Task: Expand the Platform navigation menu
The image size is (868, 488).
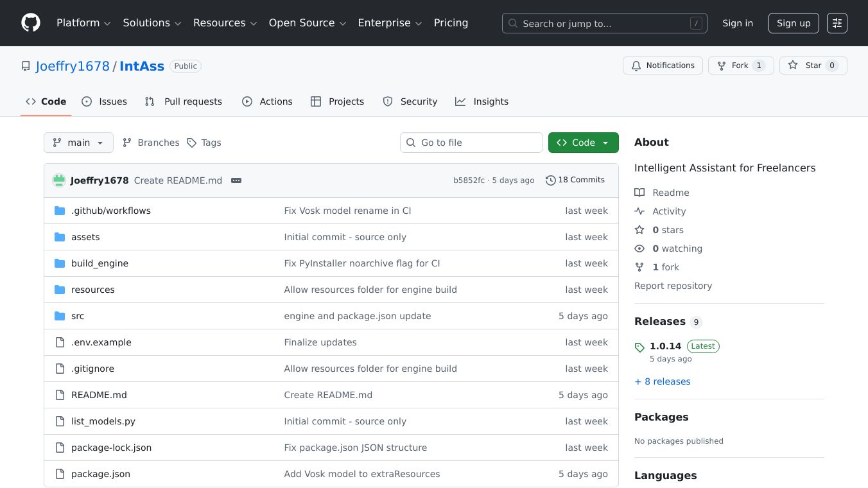Action: tap(83, 23)
